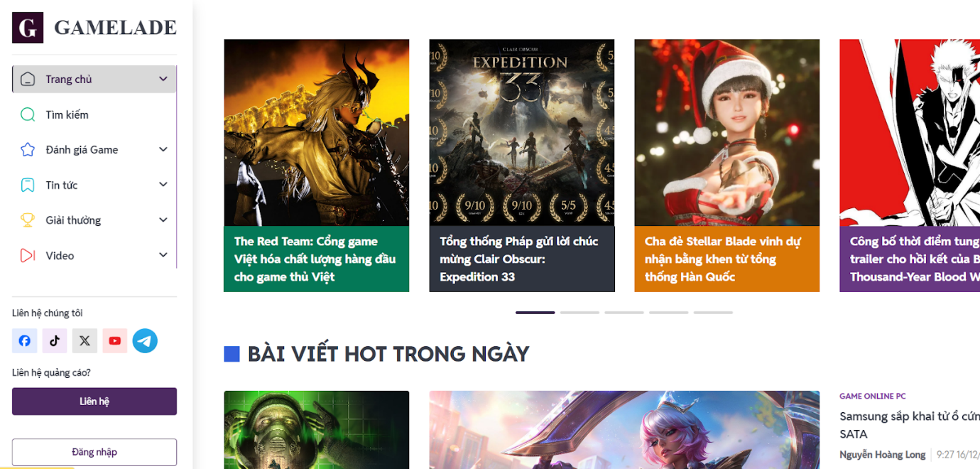Click the purple Liên hệ button
Viewport: 980px width, 469px height.
(94, 401)
